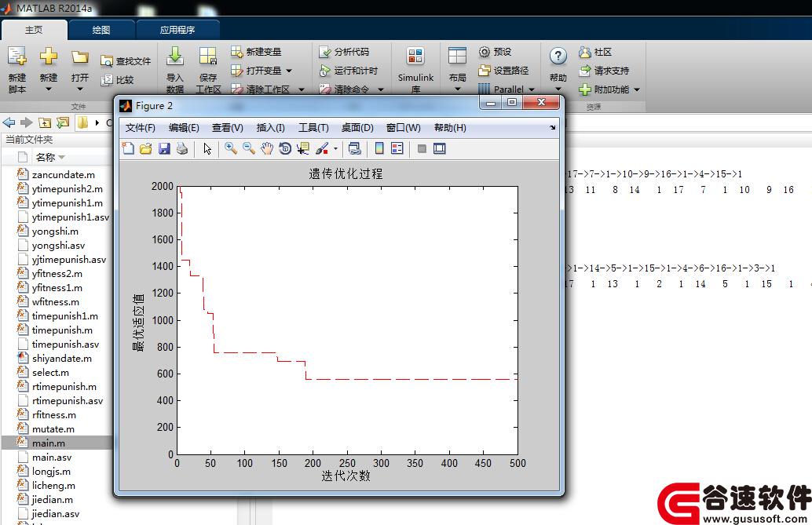812x525 pixels.
Task: Switch to the 应用程序 ribbon tab
Action: coord(177,30)
